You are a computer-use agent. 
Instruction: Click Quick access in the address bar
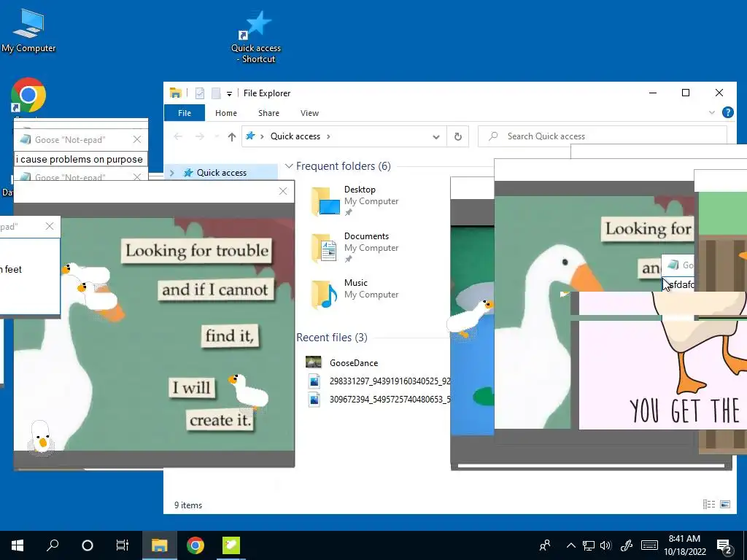(x=295, y=136)
